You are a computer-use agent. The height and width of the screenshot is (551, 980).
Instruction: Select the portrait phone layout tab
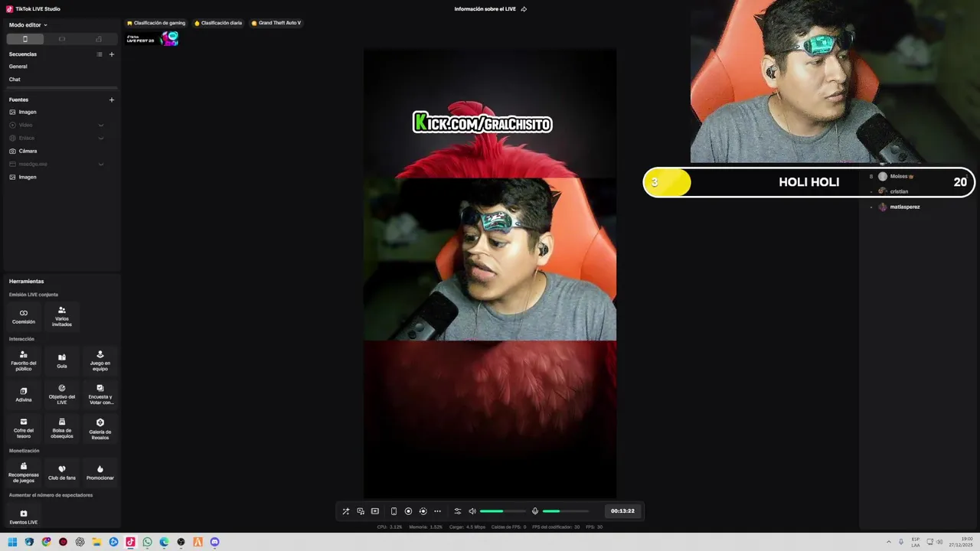pyautogui.click(x=24, y=39)
